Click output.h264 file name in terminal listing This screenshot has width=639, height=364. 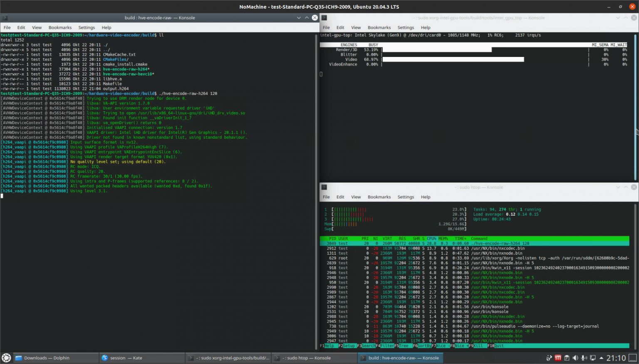pos(116,89)
